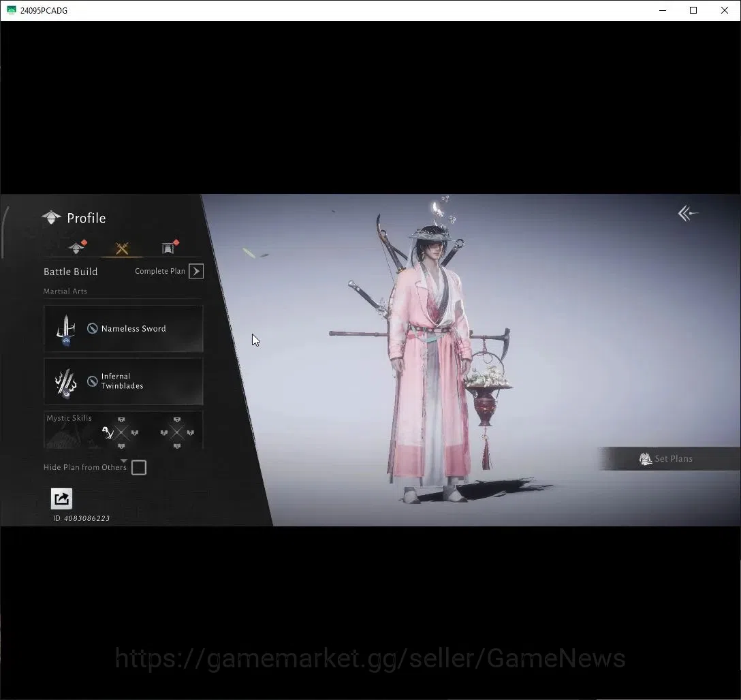Open the Set Plans button
741x700 pixels.
[669, 459]
